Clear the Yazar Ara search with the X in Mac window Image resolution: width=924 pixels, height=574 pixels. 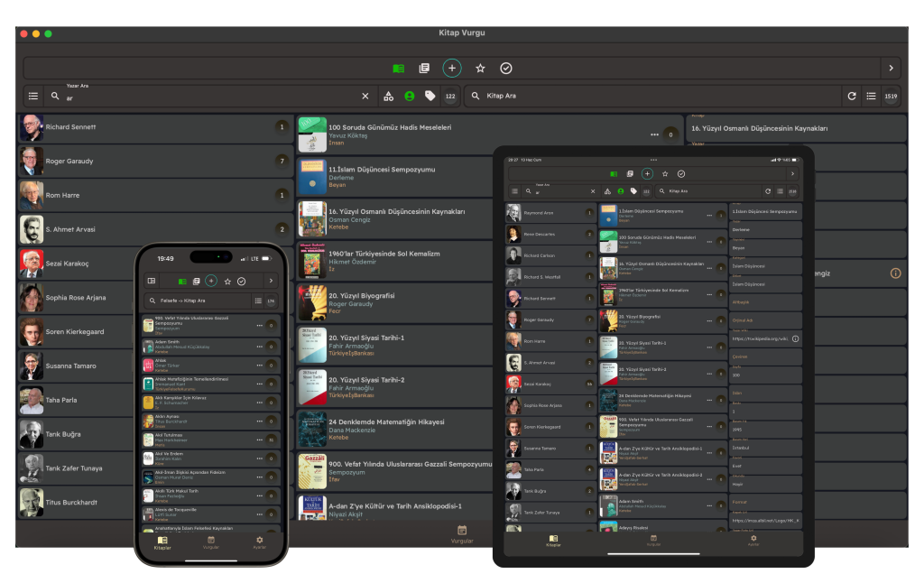pos(365,96)
